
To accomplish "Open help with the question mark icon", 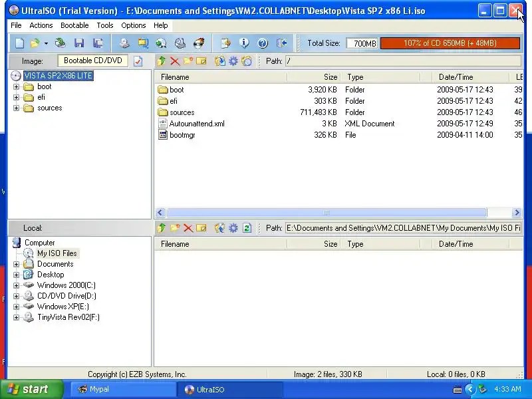I will coord(263,43).
